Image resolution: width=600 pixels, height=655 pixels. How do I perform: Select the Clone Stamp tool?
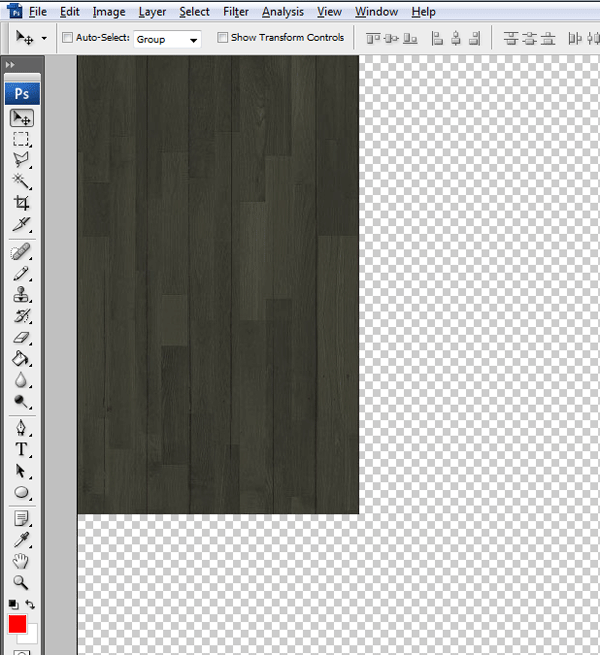21,295
